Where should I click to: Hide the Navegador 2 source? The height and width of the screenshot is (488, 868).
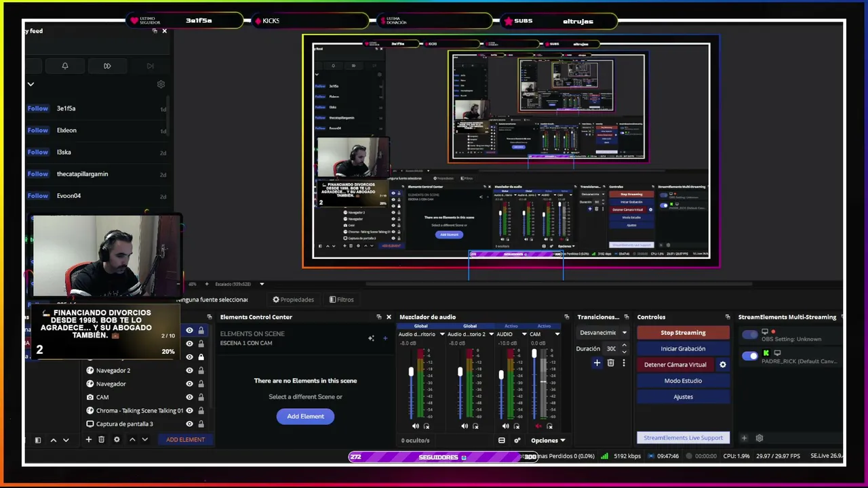coord(189,370)
